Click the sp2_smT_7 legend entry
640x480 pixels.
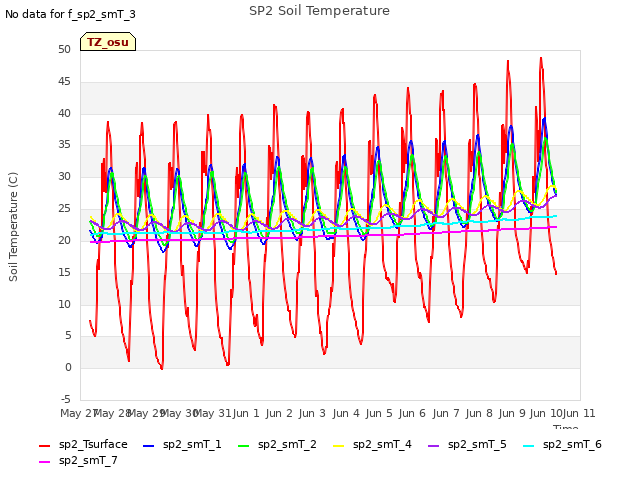click(78, 460)
